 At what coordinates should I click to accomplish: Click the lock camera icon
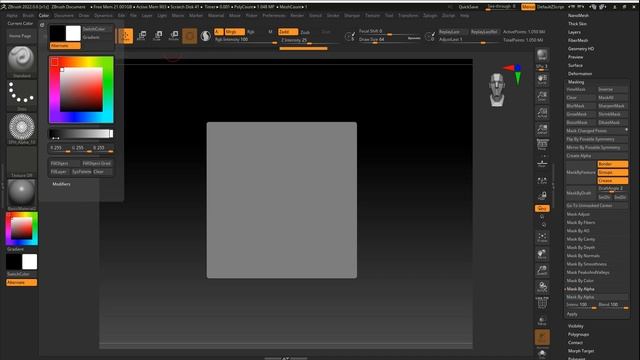coord(542,196)
